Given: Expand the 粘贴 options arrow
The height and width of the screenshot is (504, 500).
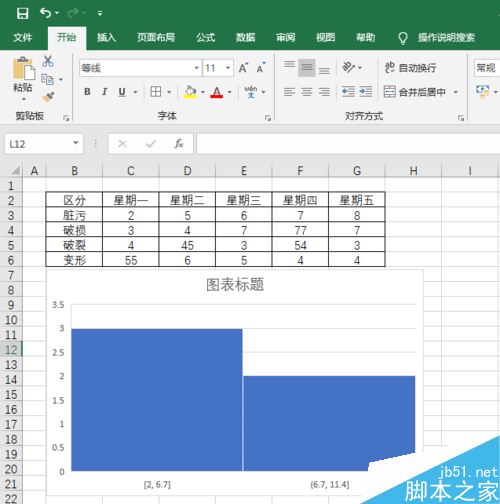Looking at the screenshot, I should (x=23, y=99).
